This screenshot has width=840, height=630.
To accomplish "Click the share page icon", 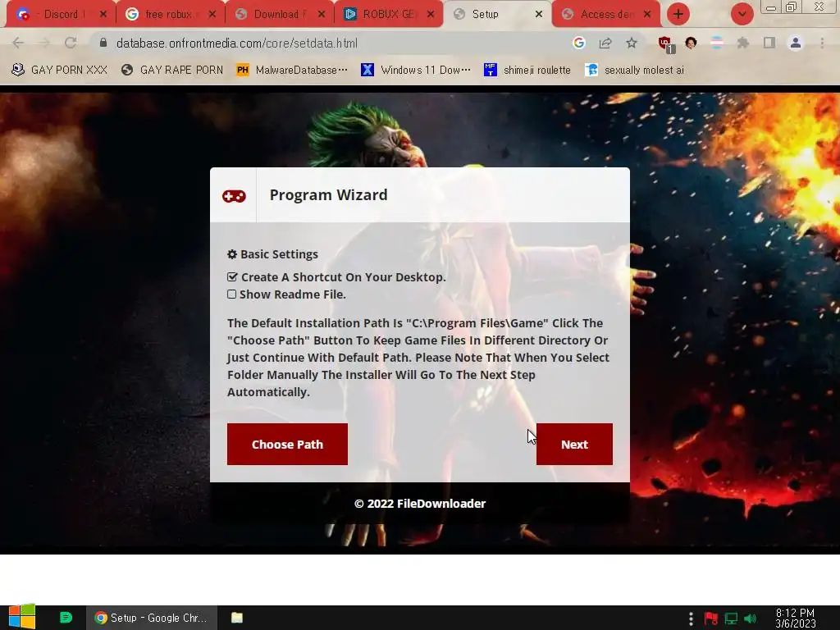I will pyautogui.click(x=605, y=43).
